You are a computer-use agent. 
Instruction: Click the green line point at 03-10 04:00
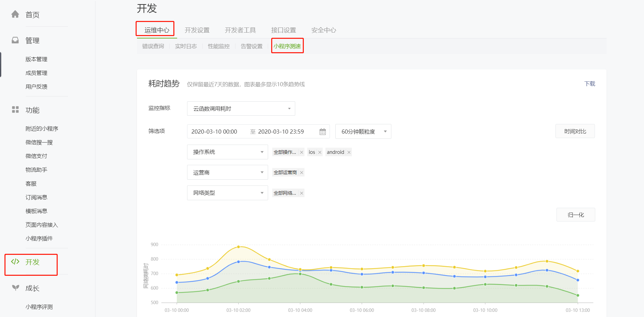(x=300, y=274)
